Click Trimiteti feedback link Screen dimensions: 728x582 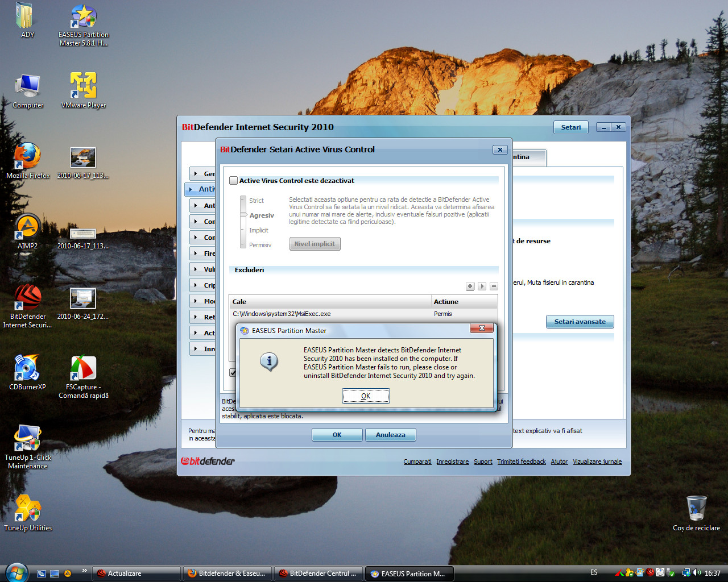point(521,462)
